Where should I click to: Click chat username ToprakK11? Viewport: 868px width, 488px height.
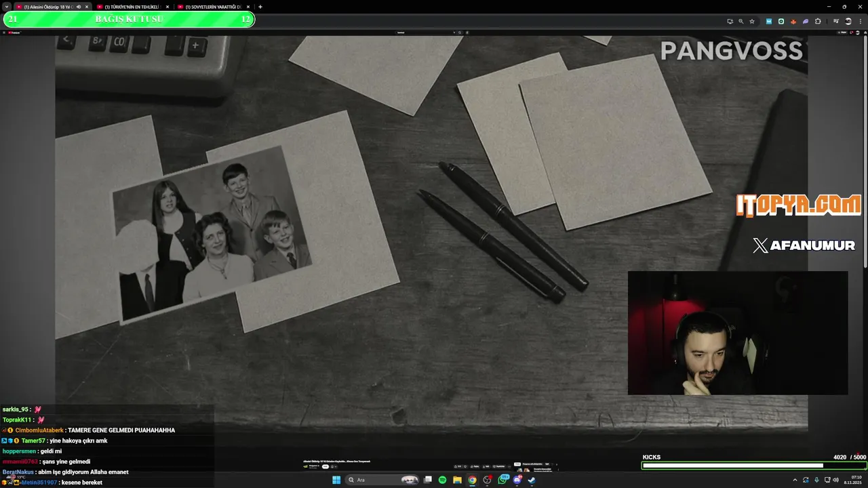pyautogui.click(x=17, y=420)
